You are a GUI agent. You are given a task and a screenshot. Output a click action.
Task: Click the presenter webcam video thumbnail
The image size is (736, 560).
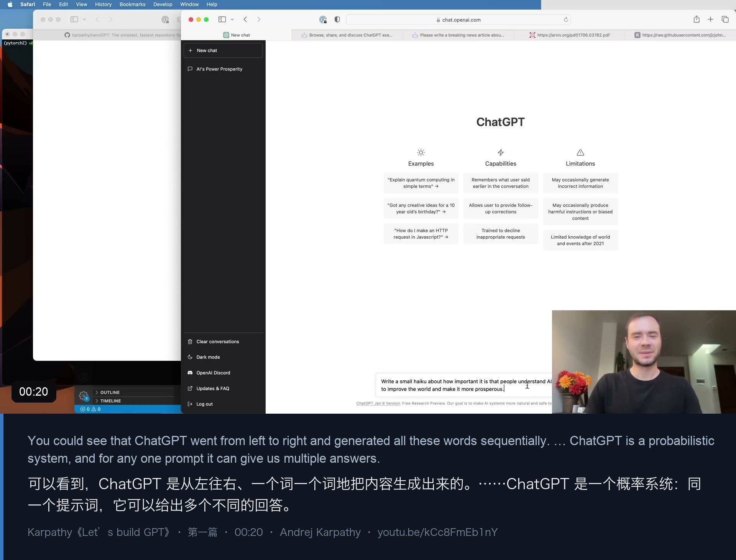tap(644, 362)
